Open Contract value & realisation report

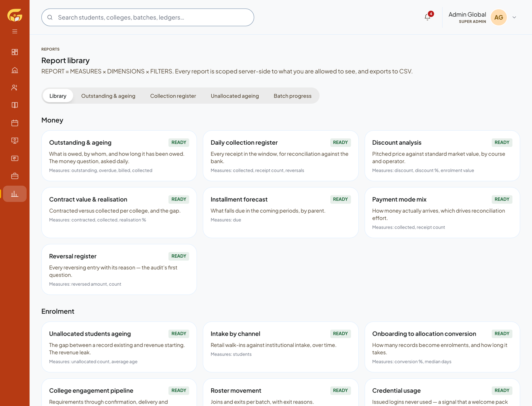119,213
